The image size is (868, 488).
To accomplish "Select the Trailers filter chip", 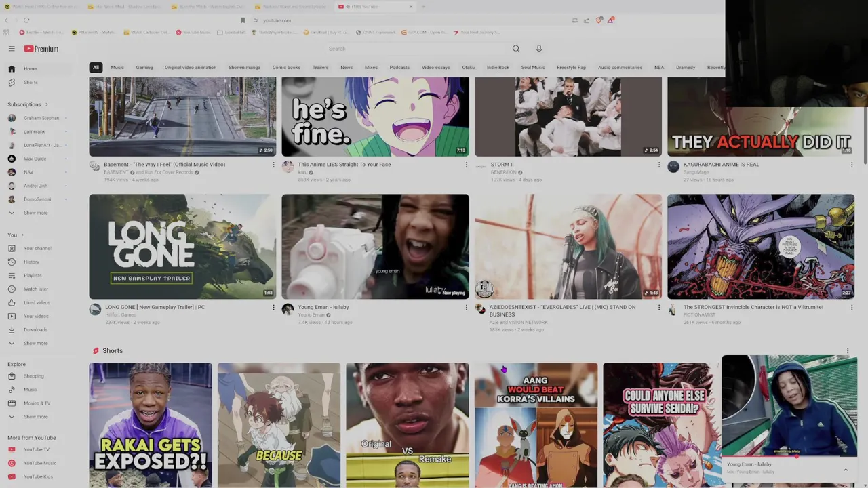I will (320, 68).
